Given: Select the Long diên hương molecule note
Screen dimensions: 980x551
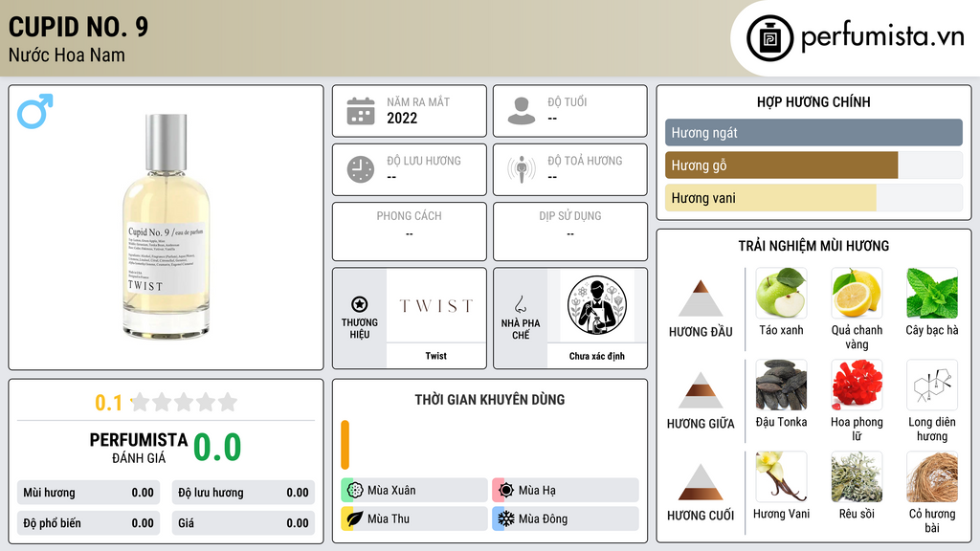Looking at the screenshot, I should pyautogui.click(x=932, y=385).
